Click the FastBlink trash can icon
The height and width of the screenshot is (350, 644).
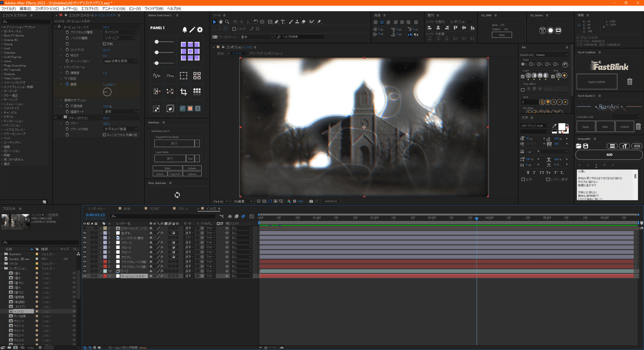(630, 81)
